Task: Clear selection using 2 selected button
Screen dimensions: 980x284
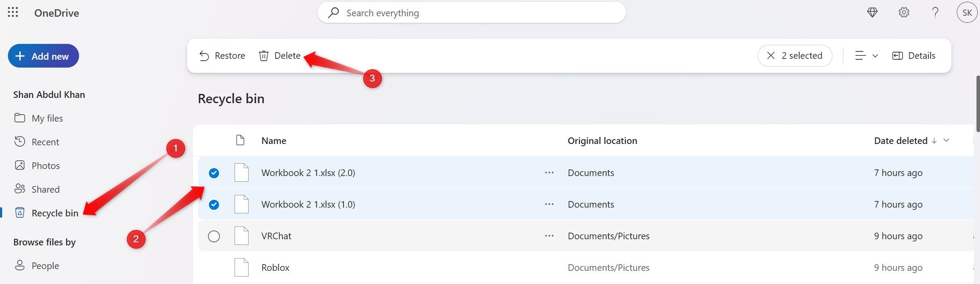Action: [x=795, y=56]
